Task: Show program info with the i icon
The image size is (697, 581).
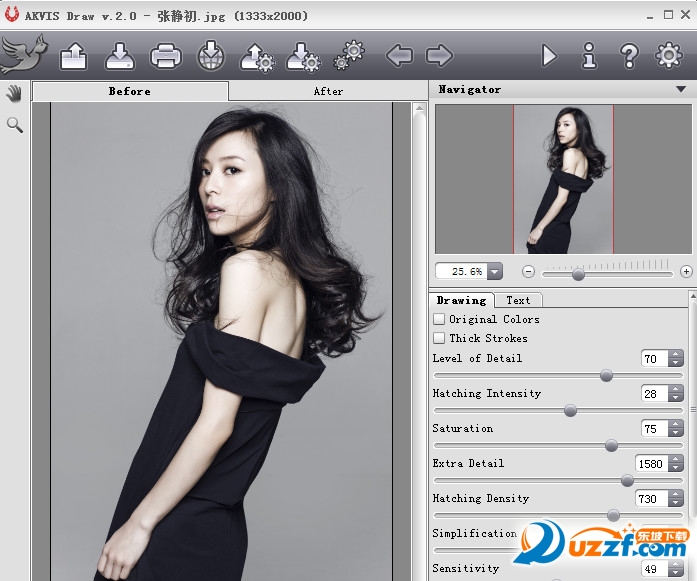Action: (589, 56)
